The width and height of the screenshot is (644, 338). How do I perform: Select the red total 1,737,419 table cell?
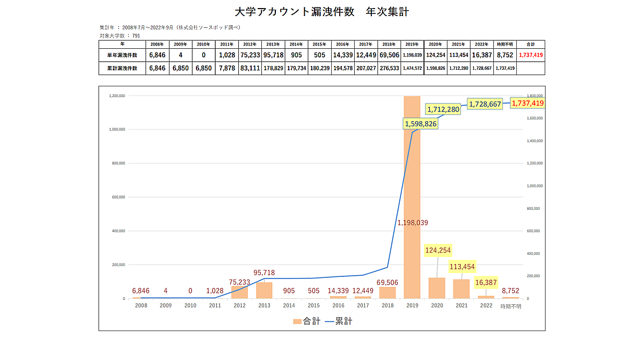point(531,55)
